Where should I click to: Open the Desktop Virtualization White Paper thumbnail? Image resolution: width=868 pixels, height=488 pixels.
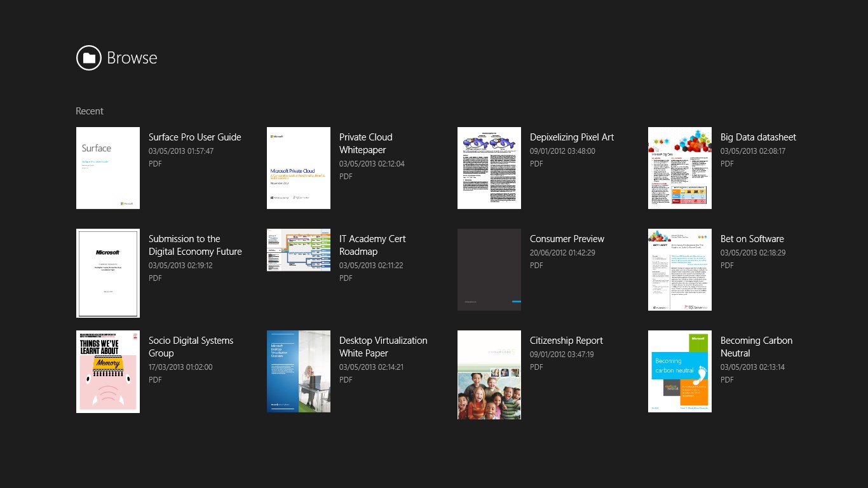pos(298,371)
